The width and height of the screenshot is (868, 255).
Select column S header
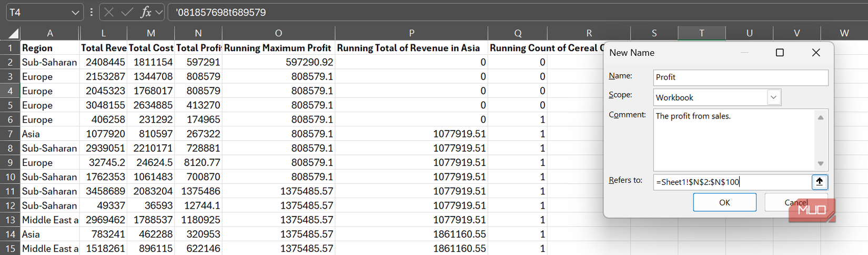pos(654,33)
